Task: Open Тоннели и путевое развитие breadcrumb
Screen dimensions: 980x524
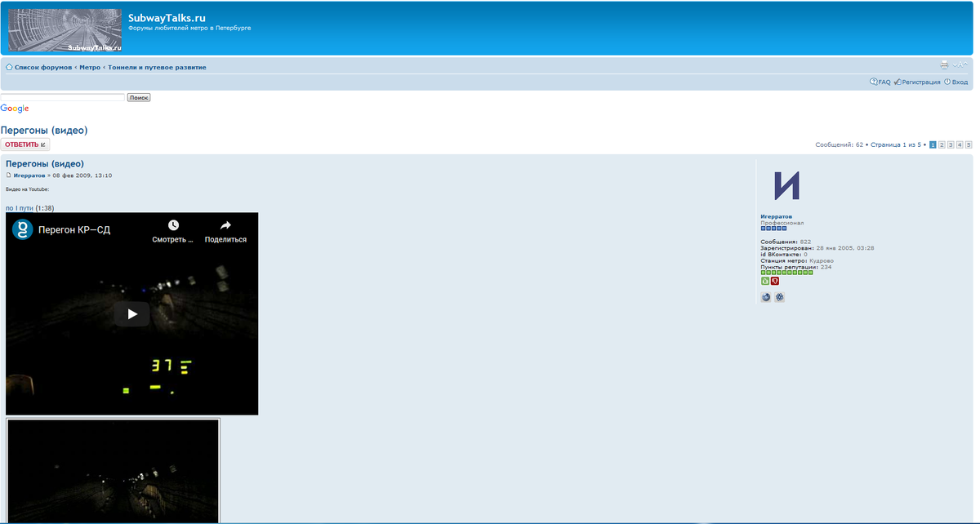Action: 157,67
